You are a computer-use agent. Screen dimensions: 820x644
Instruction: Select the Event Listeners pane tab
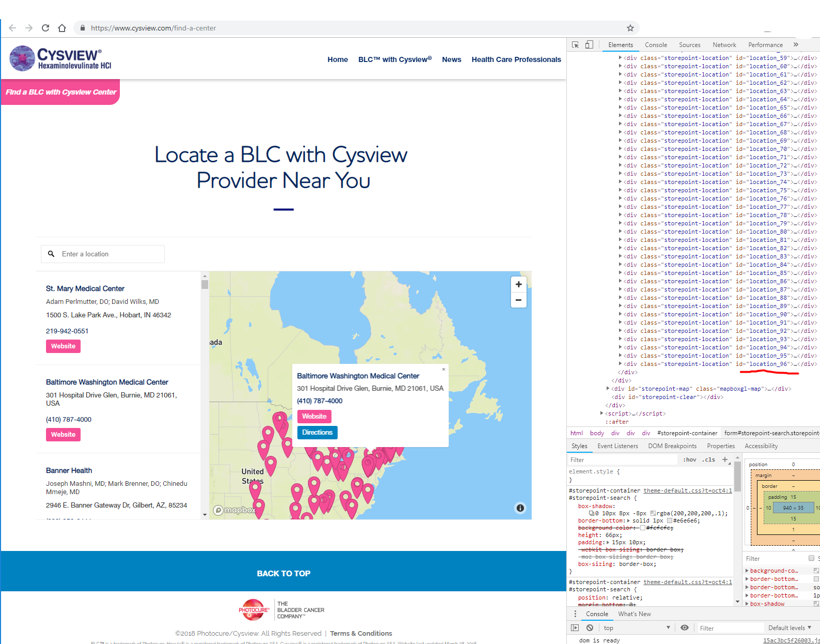click(617, 446)
